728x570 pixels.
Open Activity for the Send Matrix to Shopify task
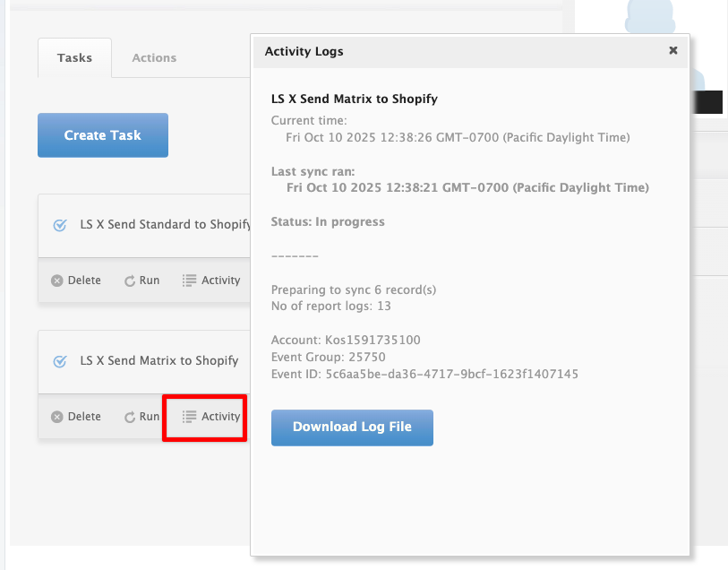coord(211,417)
